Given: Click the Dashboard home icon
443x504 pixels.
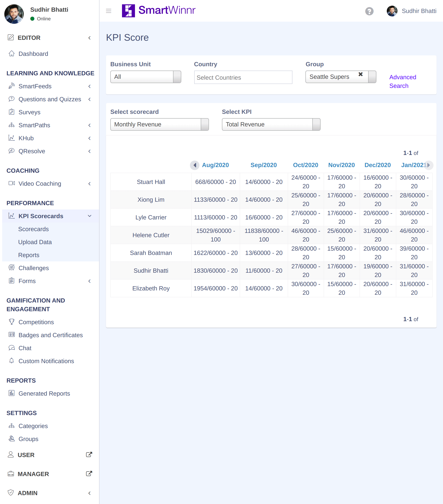Looking at the screenshot, I should pos(12,53).
